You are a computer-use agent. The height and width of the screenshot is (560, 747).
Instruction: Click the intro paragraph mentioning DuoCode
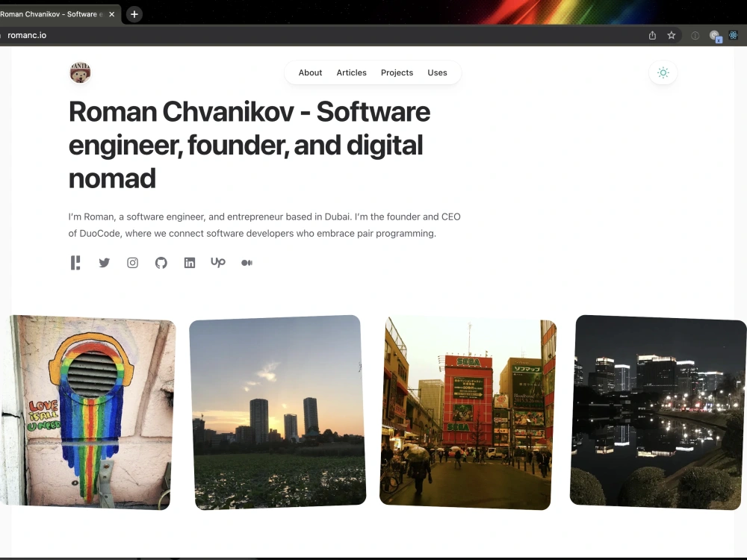pos(264,225)
